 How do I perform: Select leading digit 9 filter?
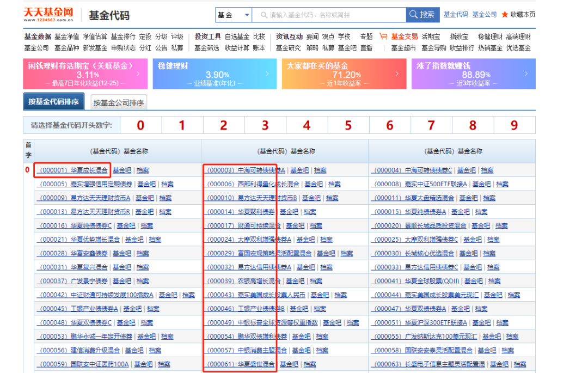pos(514,125)
